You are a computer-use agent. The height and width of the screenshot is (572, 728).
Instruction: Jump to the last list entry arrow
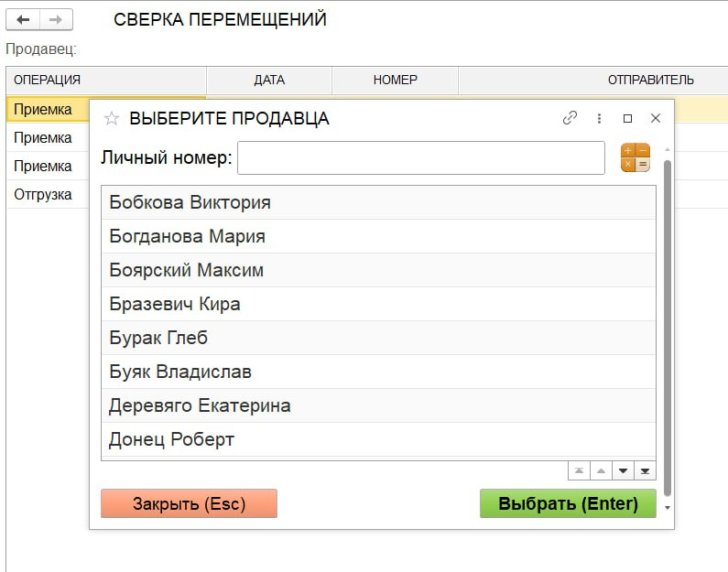click(x=646, y=471)
